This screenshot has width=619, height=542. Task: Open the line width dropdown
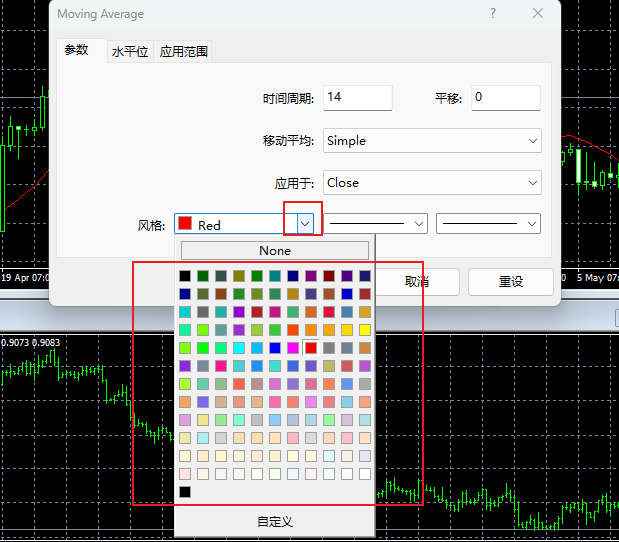[489, 224]
